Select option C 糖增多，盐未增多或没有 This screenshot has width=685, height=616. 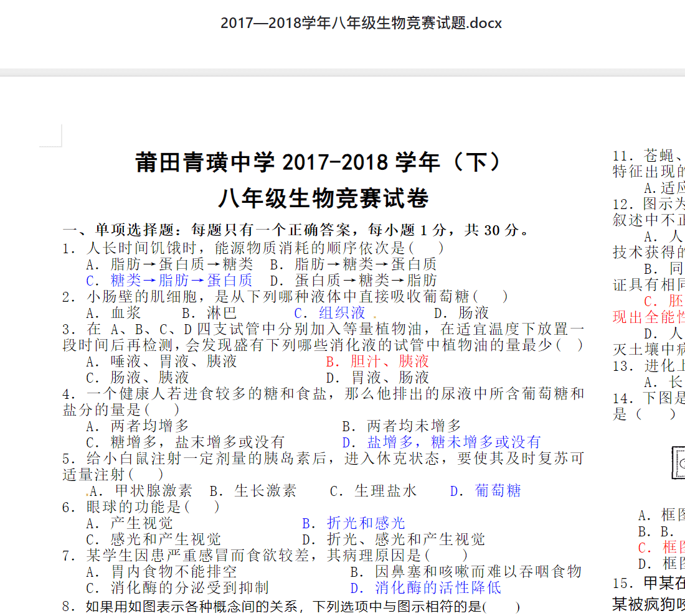tap(186, 442)
